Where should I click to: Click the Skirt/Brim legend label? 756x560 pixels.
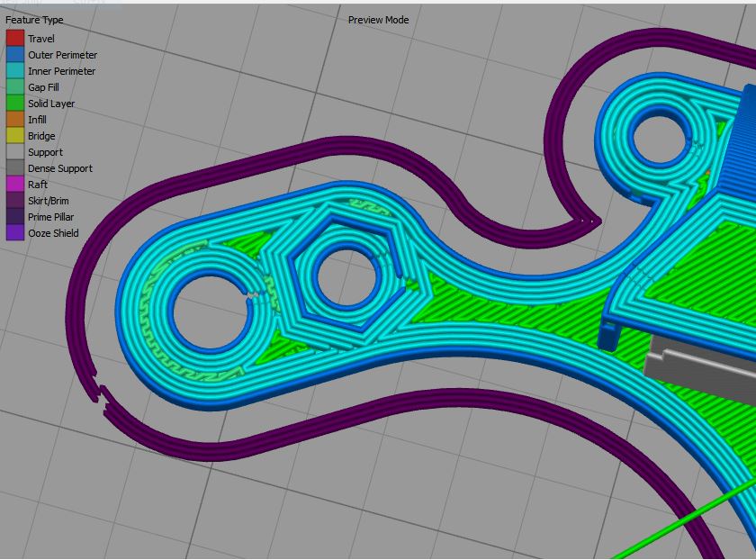coord(48,201)
